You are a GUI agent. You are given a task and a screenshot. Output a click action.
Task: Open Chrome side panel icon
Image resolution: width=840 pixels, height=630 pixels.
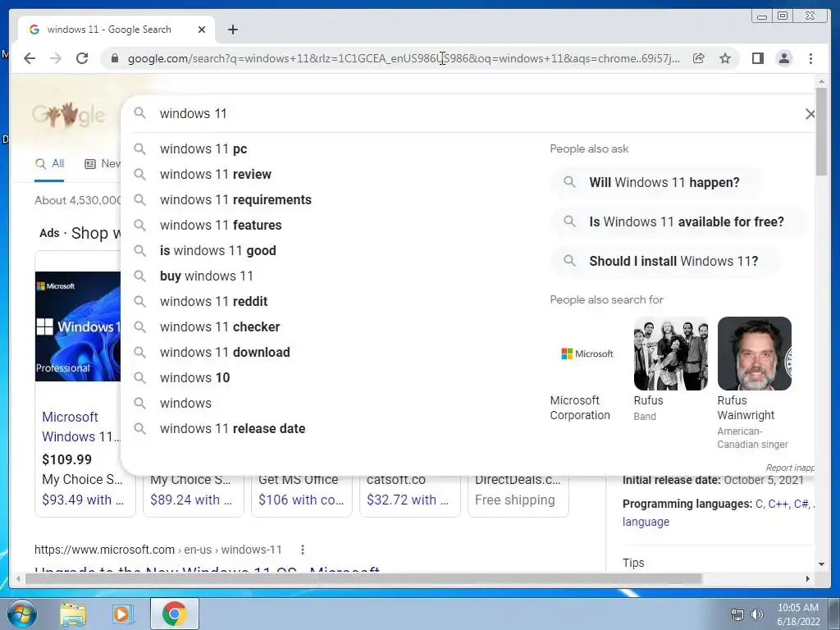757,58
